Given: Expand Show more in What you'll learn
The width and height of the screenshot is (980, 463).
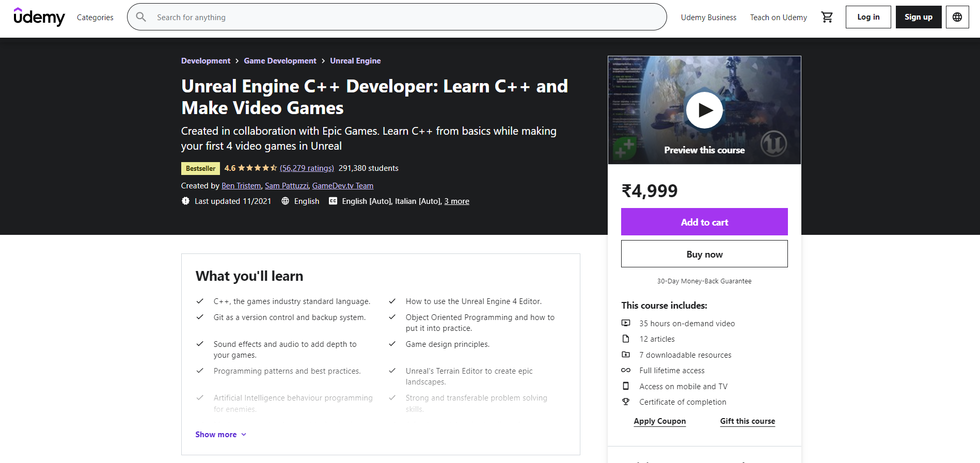Looking at the screenshot, I should 221,435.
